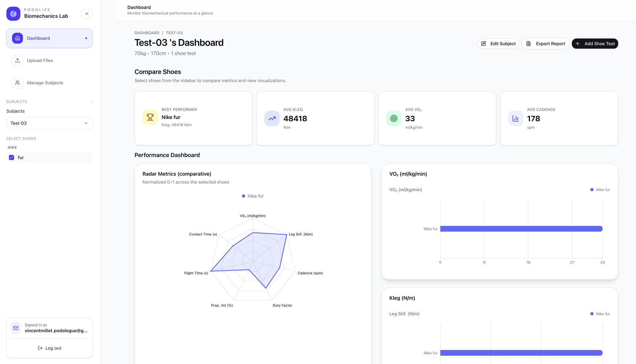The width and height of the screenshot is (636, 364).
Task: Click the Podolife Biomechanics Lab logo
Action: (13, 14)
